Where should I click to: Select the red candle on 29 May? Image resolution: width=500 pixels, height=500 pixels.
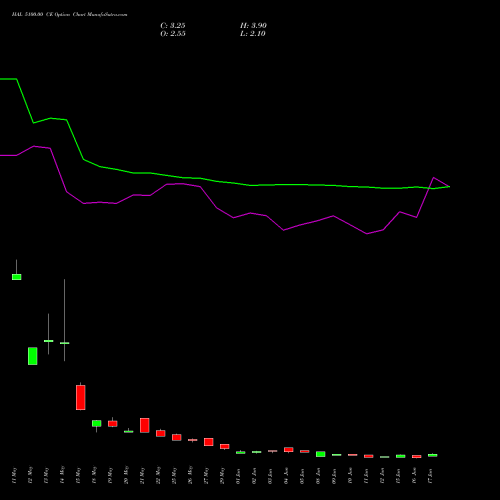(225, 446)
